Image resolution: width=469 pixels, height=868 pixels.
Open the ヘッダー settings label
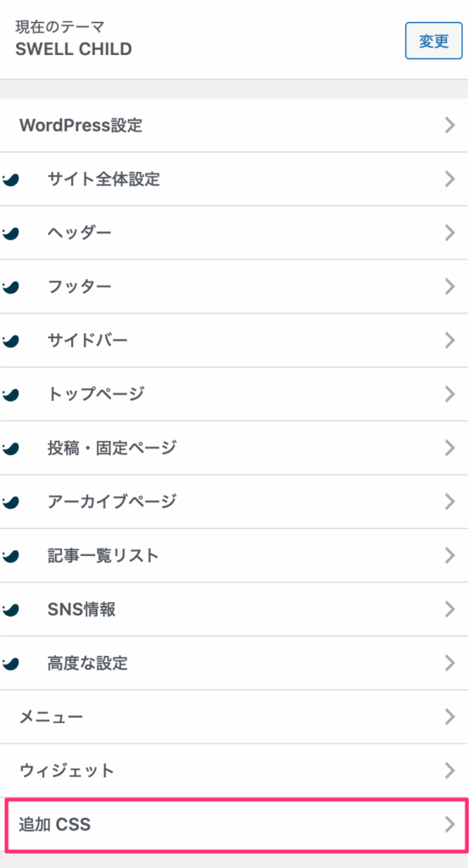79,233
